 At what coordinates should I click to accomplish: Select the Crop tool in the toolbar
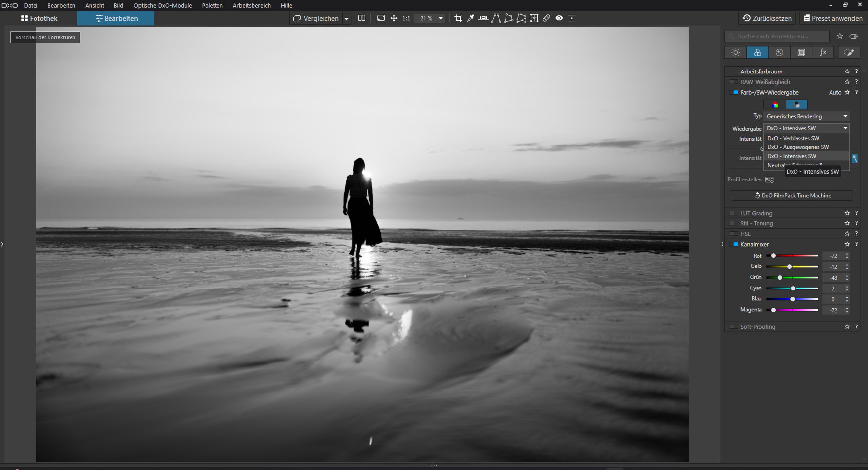click(x=458, y=18)
